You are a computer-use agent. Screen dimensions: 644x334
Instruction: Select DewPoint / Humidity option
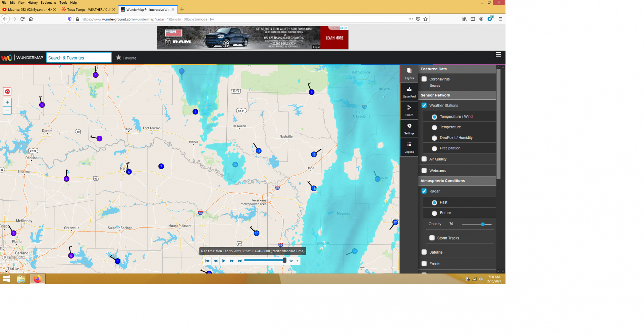[434, 138]
